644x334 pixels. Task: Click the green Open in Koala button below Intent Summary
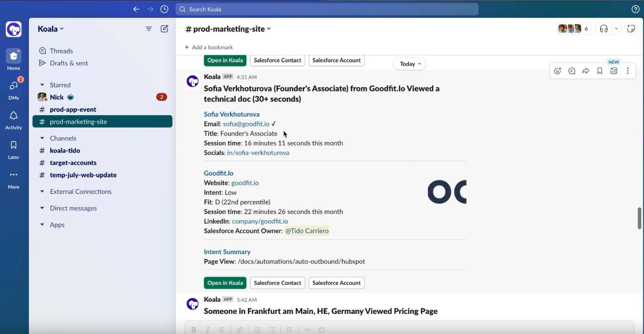[225, 283]
